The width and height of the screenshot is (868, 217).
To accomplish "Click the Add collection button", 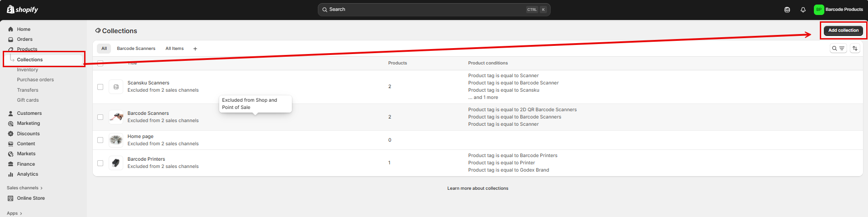I will 843,30.
